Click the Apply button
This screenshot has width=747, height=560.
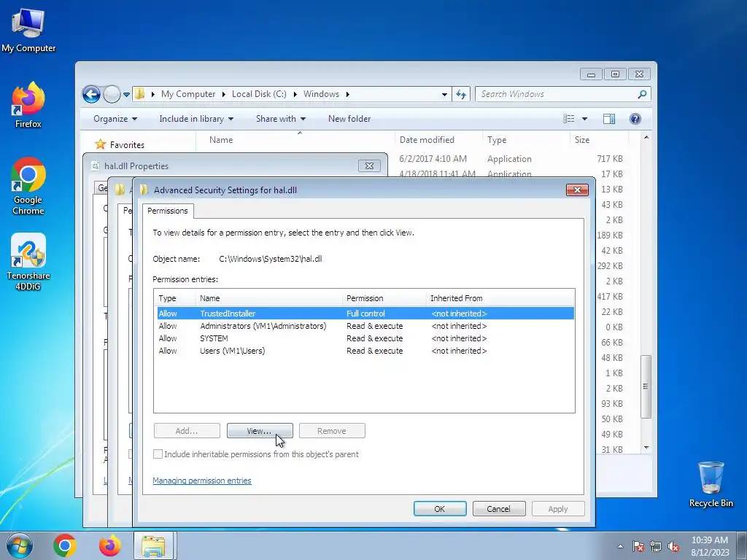(x=558, y=509)
